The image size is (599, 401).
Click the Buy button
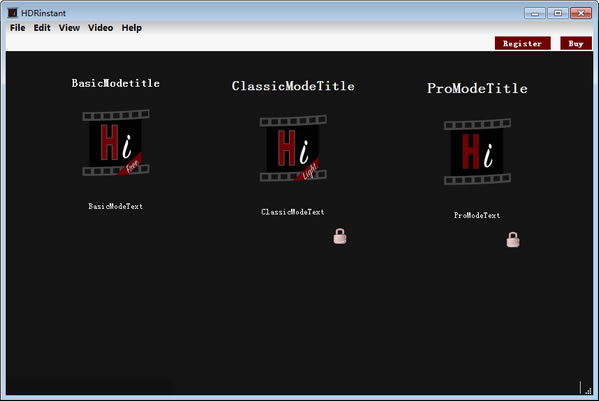576,44
